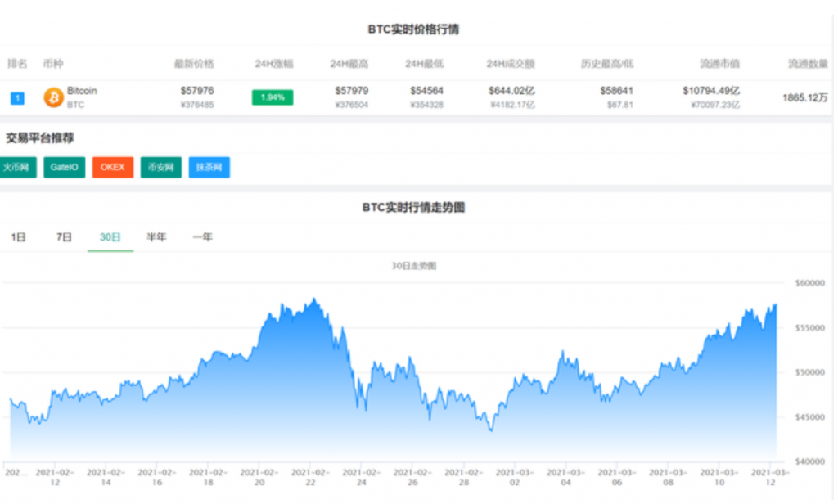
Task: Click the chart peak near 2021-02-22
Action: pos(315,299)
